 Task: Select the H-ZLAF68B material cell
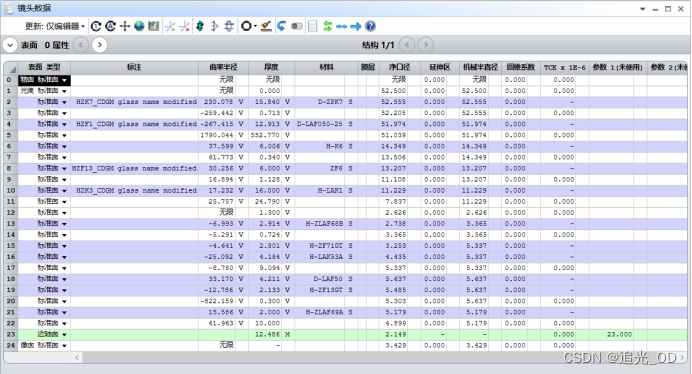pyautogui.click(x=320, y=224)
